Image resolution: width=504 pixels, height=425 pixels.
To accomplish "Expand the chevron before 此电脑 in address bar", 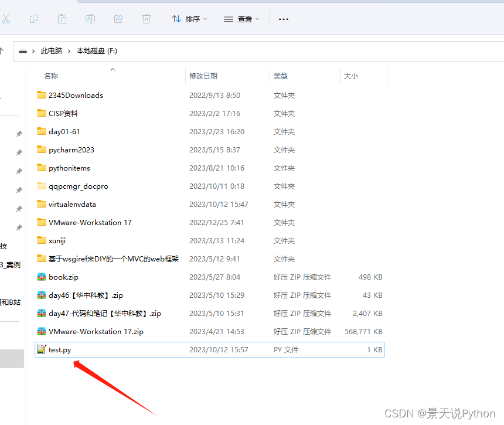I will click(x=34, y=51).
